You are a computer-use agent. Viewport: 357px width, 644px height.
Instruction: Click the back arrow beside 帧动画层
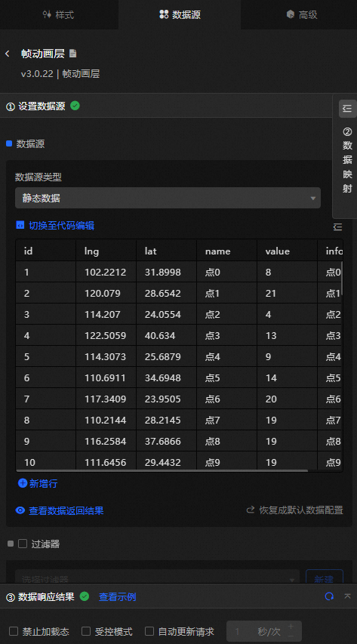pos(8,54)
